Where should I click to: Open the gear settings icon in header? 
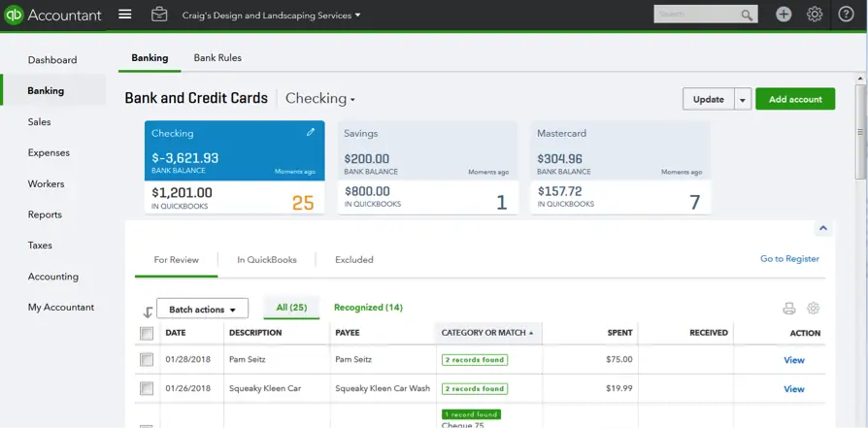coord(815,15)
